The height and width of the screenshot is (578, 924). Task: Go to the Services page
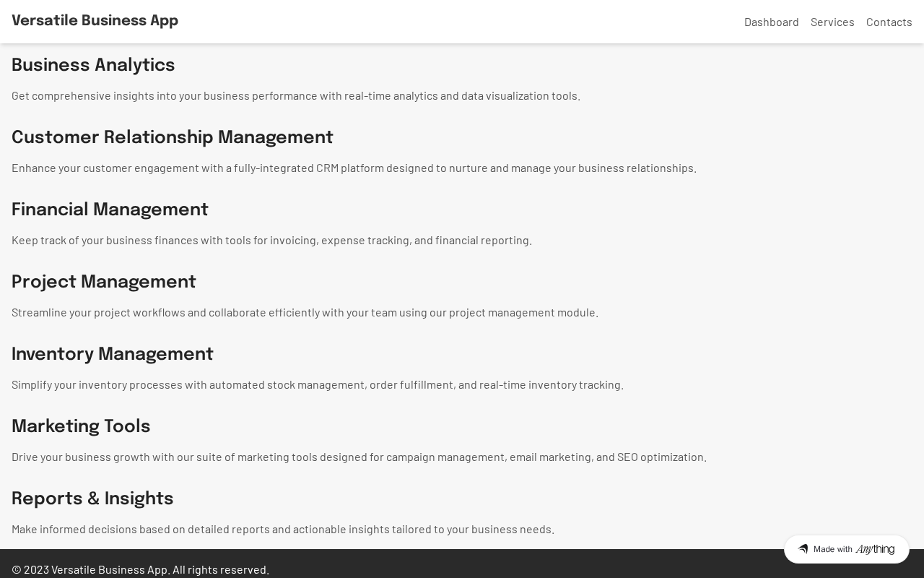(832, 22)
